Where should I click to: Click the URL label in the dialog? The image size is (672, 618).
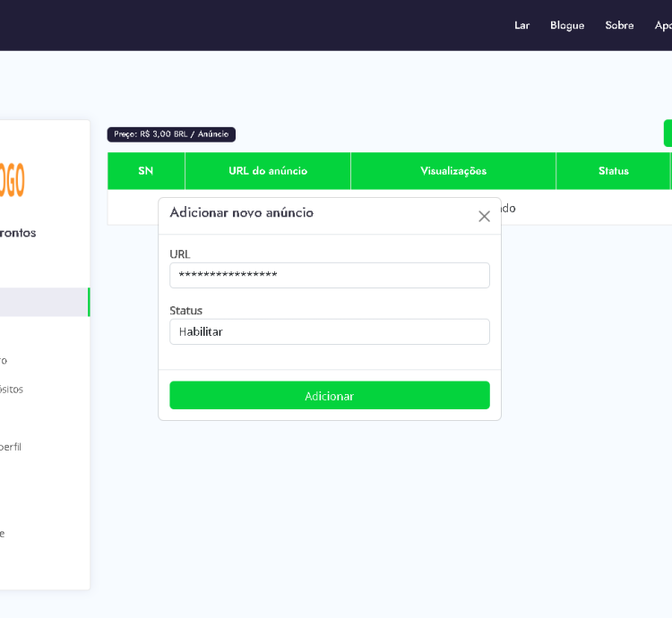[x=180, y=254]
